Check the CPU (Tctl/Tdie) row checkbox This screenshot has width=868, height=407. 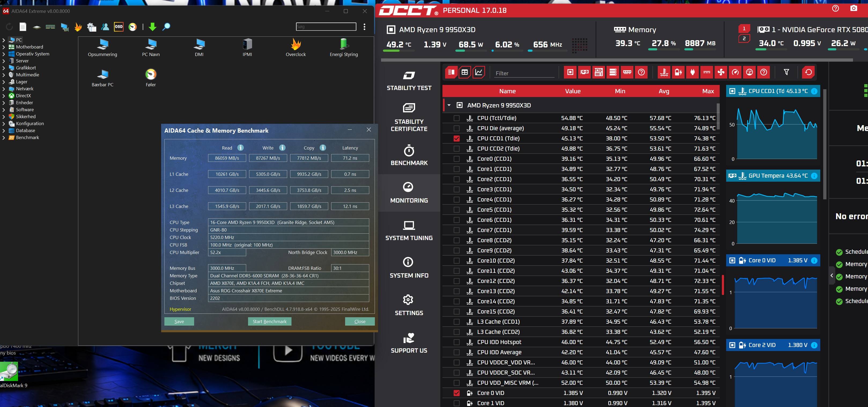tap(457, 118)
